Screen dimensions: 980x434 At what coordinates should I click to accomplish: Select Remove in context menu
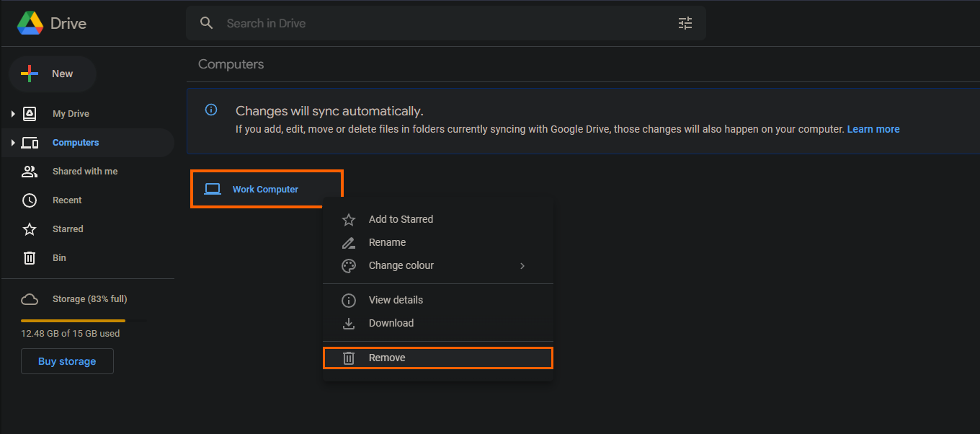pyautogui.click(x=438, y=358)
